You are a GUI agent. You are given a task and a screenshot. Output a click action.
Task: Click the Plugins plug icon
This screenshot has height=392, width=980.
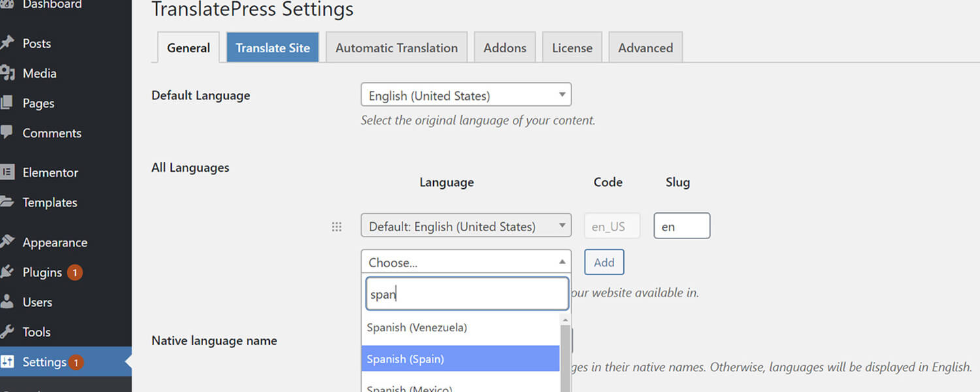click(7, 272)
